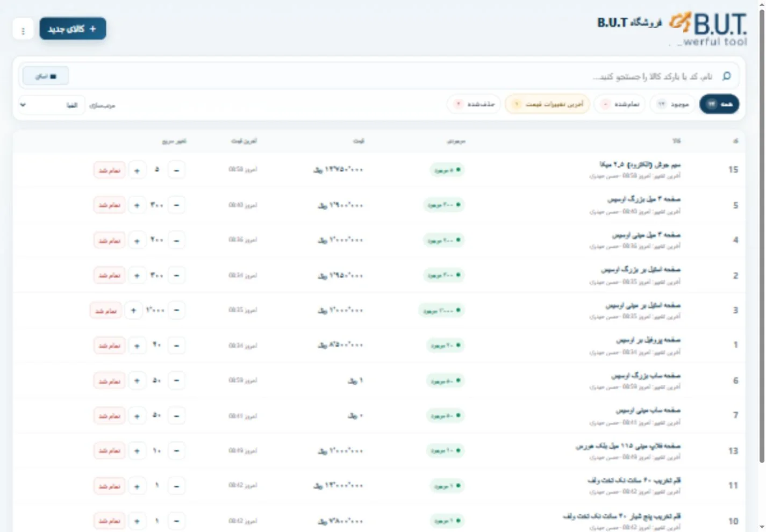This screenshot has width=766, height=532.
Task: Decrease quick quantity for item row 15
Action: click(177, 170)
